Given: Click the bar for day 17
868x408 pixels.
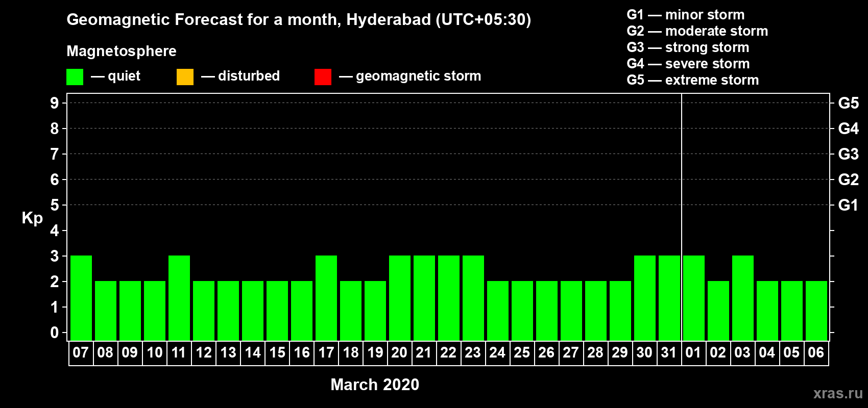Looking at the screenshot, I should [326, 298].
